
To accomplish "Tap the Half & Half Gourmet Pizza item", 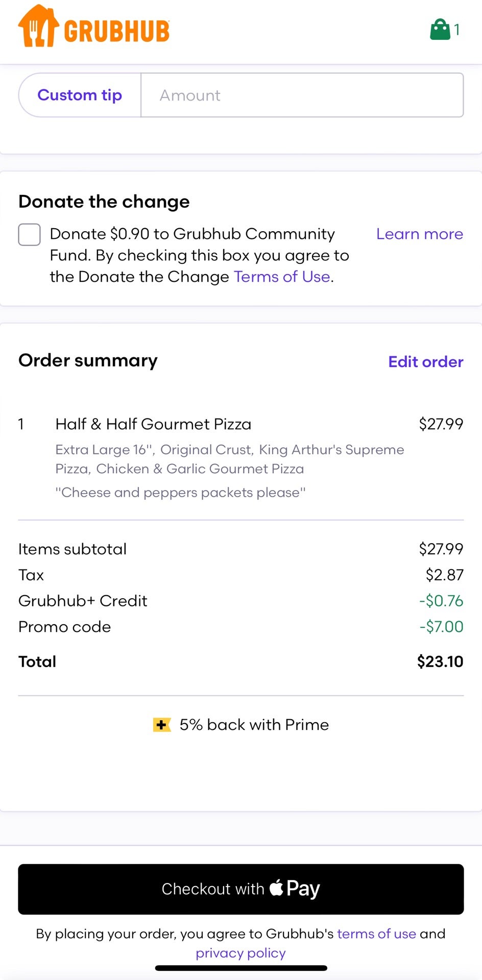I will click(x=153, y=424).
